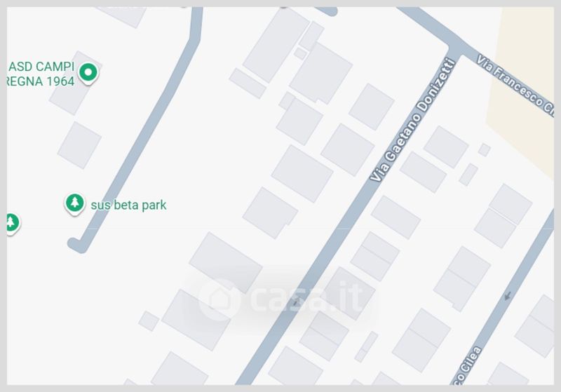
Task: Click the partially visible park marker at left edge
Action: pos(13,224)
